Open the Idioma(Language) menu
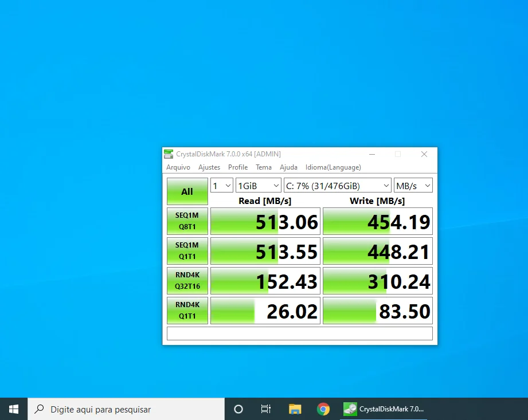 point(333,167)
